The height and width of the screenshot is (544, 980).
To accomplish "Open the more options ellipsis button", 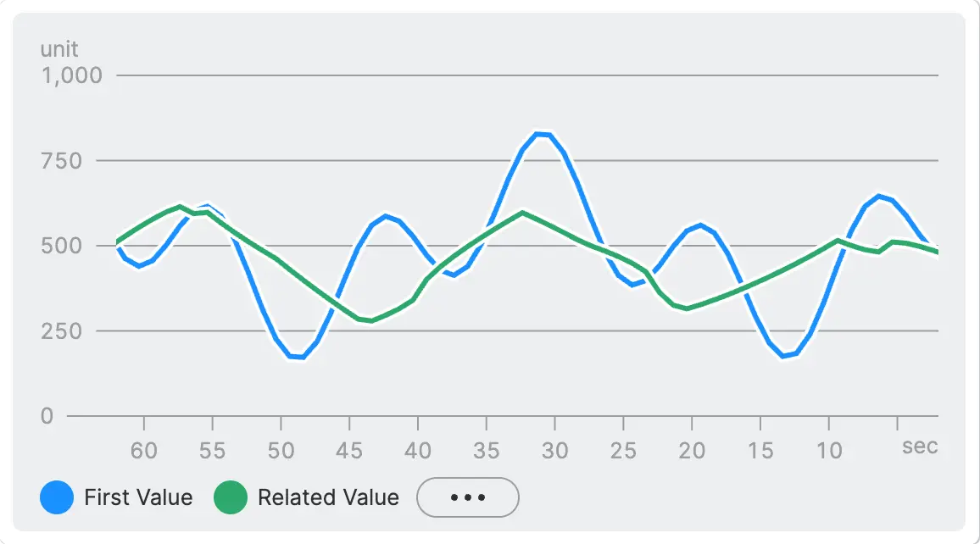I will coord(467,497).
